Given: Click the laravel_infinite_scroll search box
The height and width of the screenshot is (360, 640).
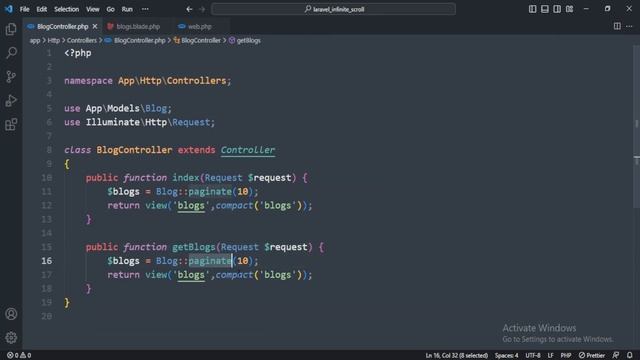Looking at the screenshot, I should [333, 9].
